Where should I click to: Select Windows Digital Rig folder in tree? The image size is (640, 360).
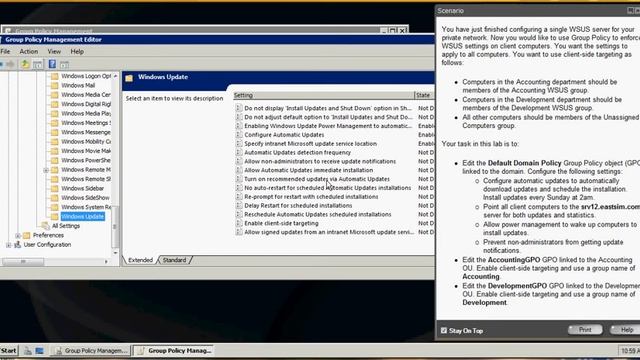(x=86, y=104)
